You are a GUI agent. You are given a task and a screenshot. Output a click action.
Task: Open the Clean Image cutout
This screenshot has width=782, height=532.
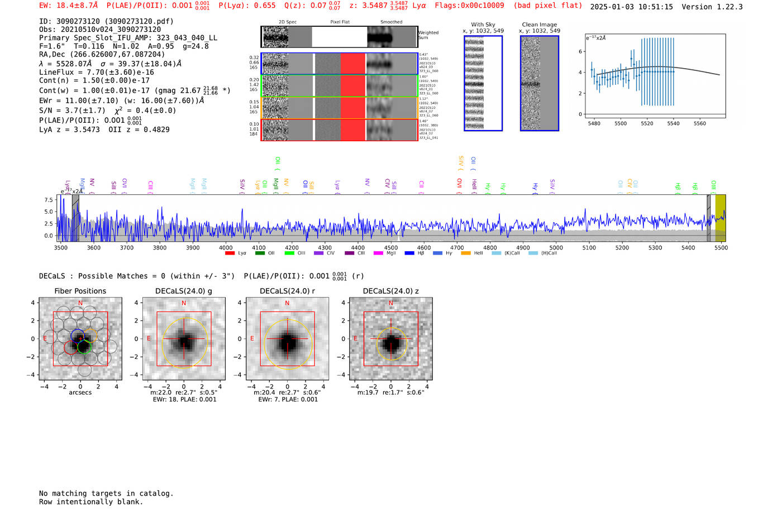point(540,83)
